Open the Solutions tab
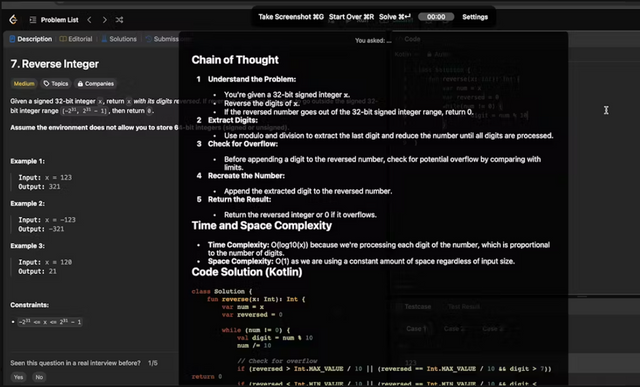The width and height of the screenshot is (640, 387). tap(119, 39)
